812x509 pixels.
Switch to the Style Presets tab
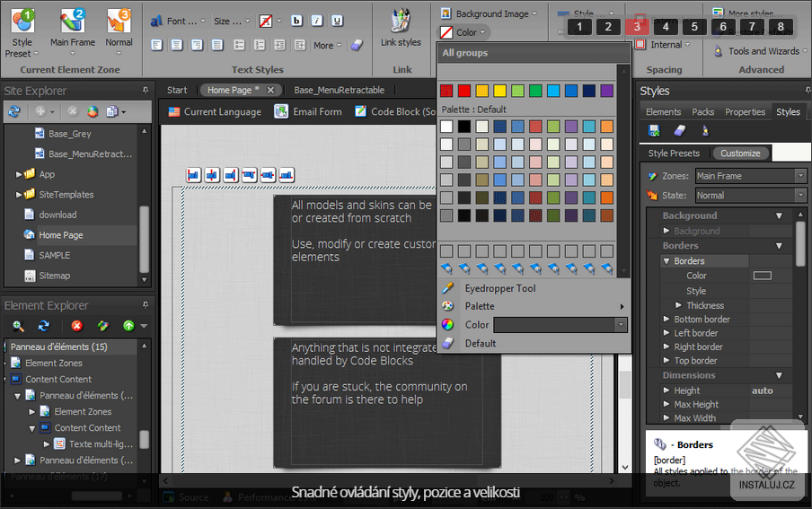tap(674, 154)
